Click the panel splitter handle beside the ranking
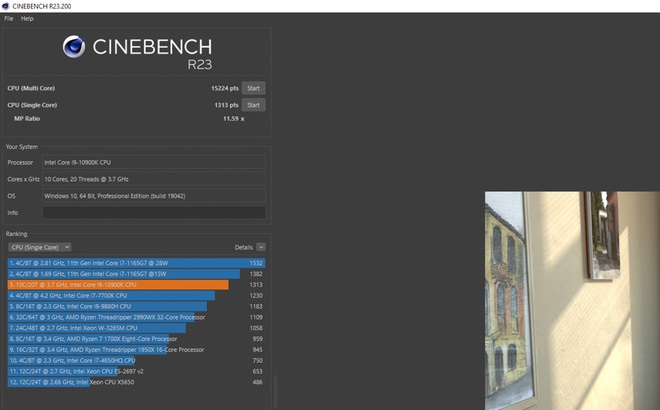660x410 pixels. tap(276, 391)
